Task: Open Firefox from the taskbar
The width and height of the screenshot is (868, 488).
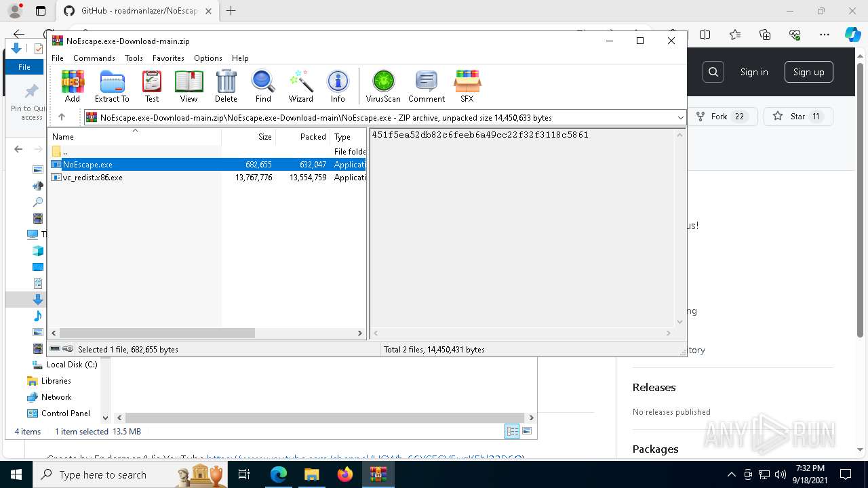Action: [345, 474]
